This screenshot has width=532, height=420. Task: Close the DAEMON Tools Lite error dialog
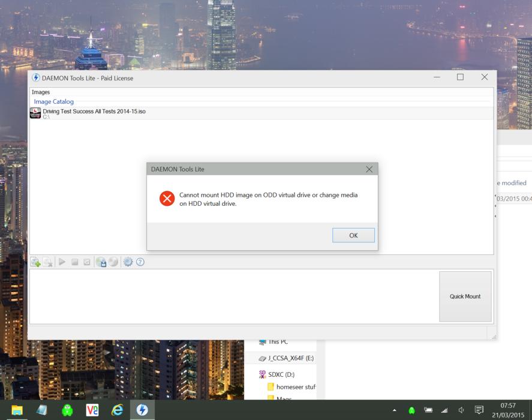(369, 169)
